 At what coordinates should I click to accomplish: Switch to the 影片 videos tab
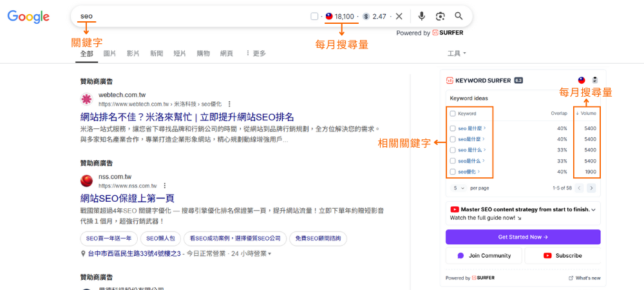(x=133, y=53)
